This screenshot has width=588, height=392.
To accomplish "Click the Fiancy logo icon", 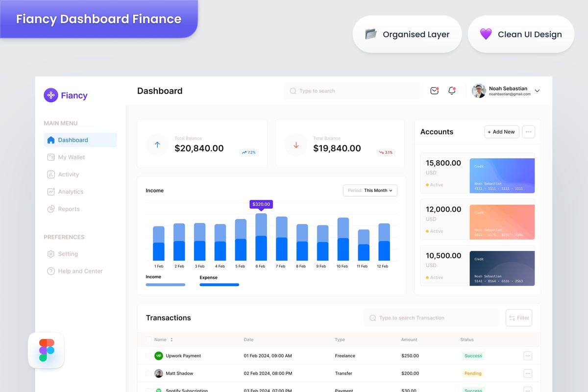I will 51,95.
